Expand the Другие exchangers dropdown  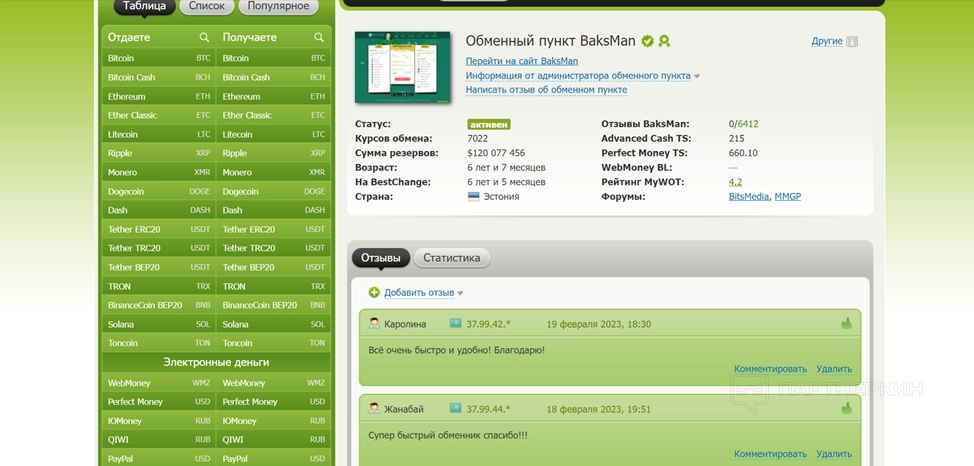tap(834, 41)
